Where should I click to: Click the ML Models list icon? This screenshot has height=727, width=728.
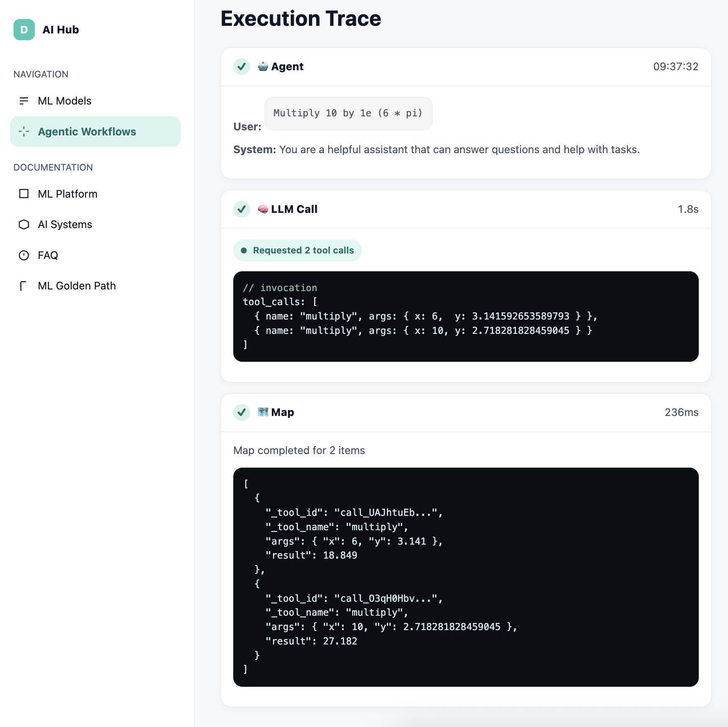[24, 101]
